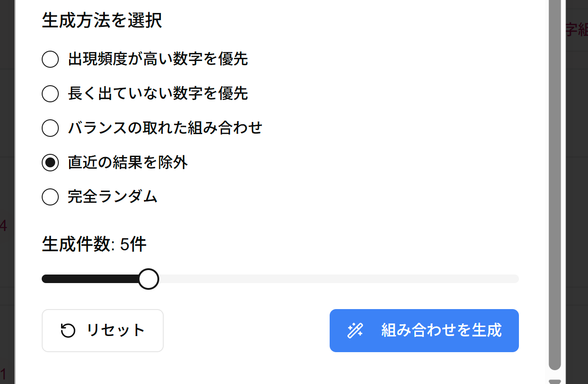Click the 完全ランダム option label text
Viewport: 588px width, 384px height.
111,197
